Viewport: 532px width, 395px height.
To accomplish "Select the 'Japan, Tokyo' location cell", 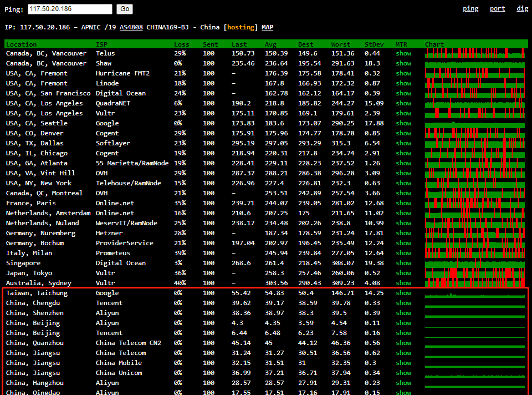I will (x=29, y=273).
